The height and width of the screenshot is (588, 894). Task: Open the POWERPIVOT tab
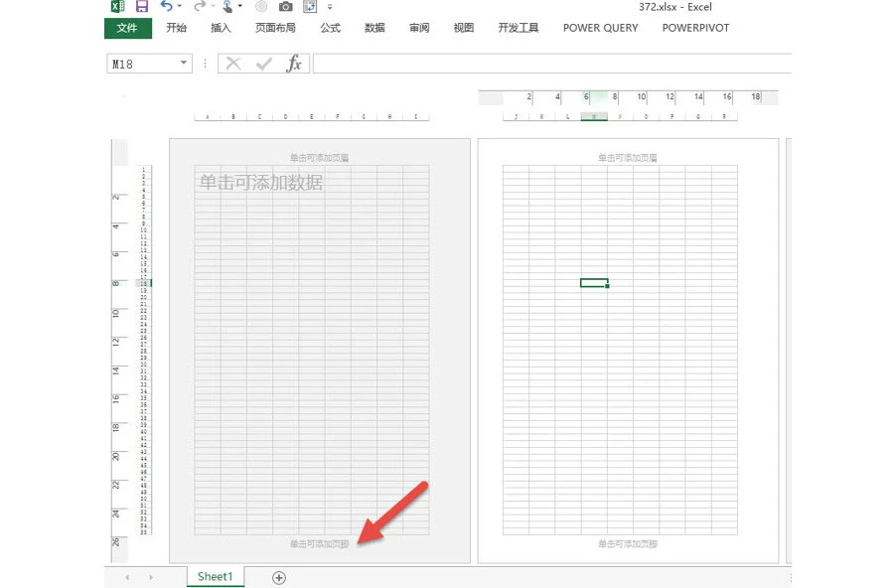pyautogui.click(x=695, y=28)
